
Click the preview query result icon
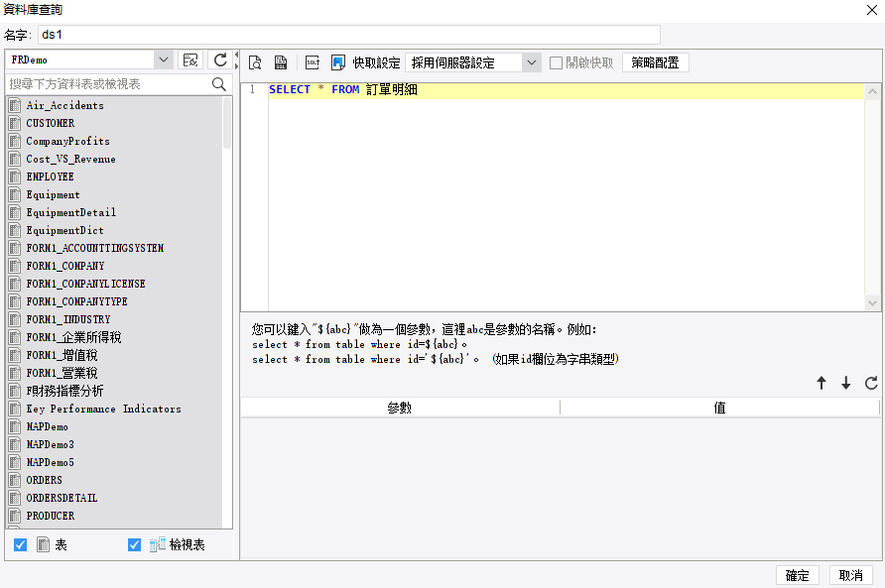(x=255, y=62)
